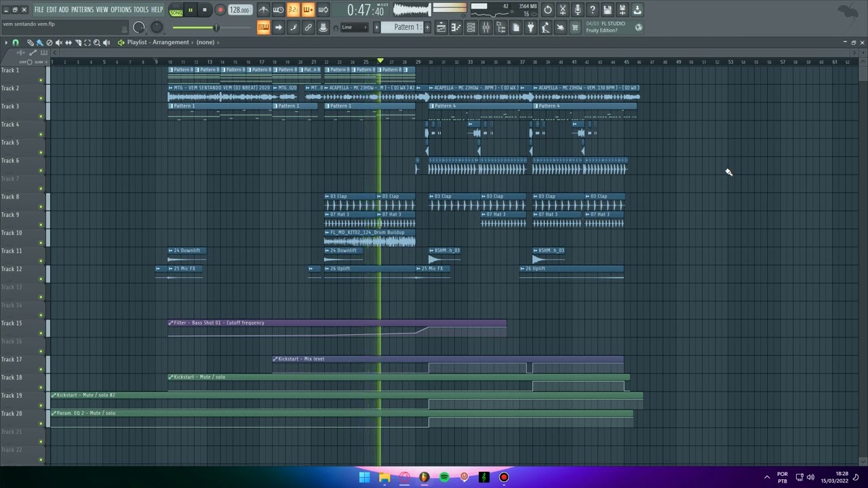The width and height of the screenshot is (868, 488).
Task: Click the record button
Action: [x=220, y=9]
